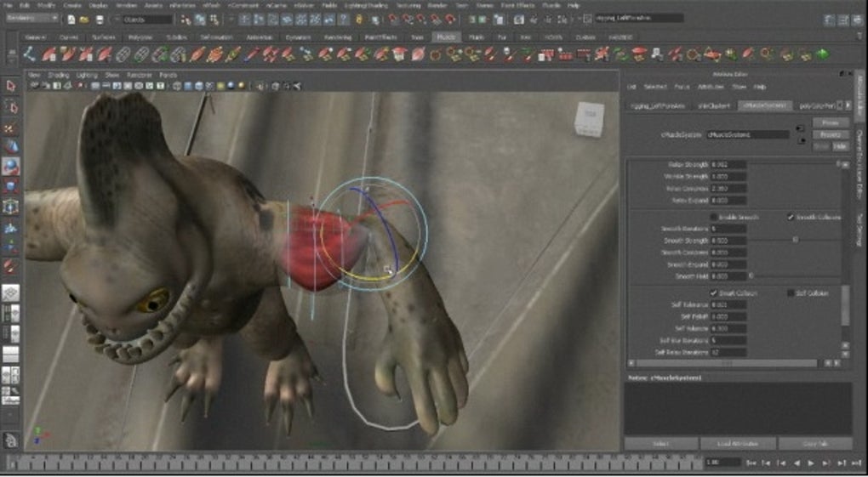Open the rigging_LeftForeArm attribute tab

pyautogui.click(x=658, y=105)
